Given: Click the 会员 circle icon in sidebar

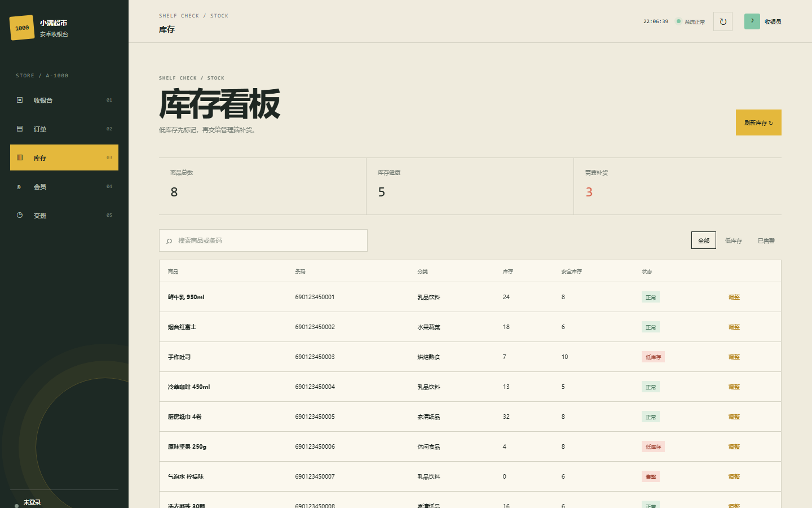Looking at the screenshot, I should pyautogui.click(x=19, y=187).
